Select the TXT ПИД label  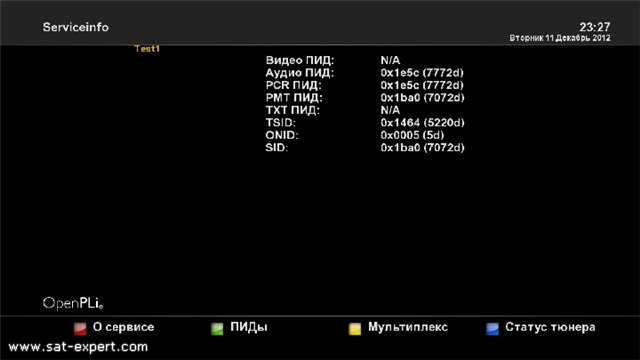[x=293, y=110]
